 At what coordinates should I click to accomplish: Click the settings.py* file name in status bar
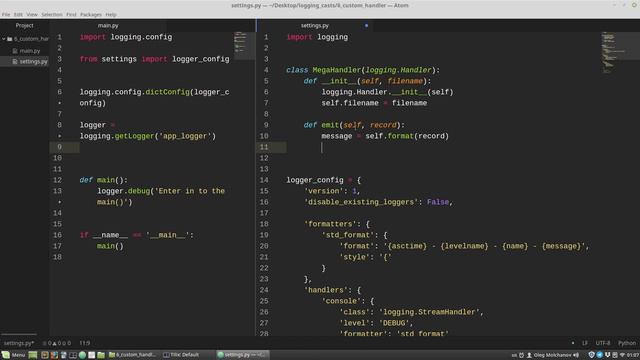[x=19, y=343]
